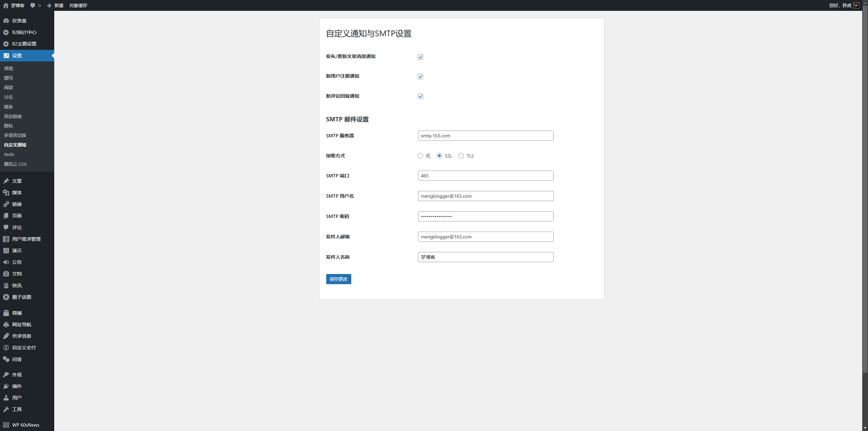Viewport: 868px width, 431px height.
Task: Click the 自定义支付 dollar icon
Action: [x=6, y=348]
